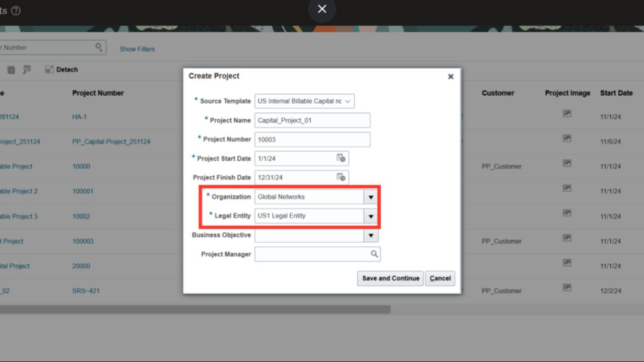Close the Create Project dialog with X
Viewport: 644px width, 362px height.
450,77
